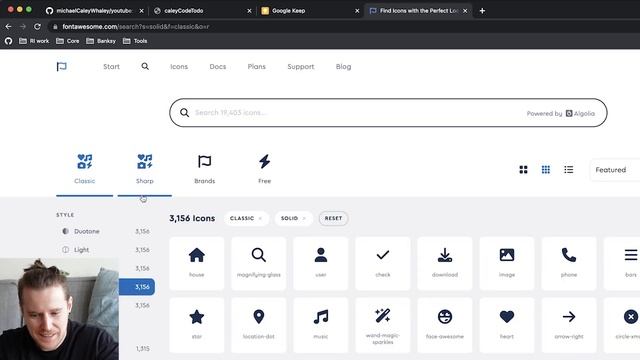Open the Tools bookmarks folder
Viewport: 640px width, 360px height.
click(135, 41)
